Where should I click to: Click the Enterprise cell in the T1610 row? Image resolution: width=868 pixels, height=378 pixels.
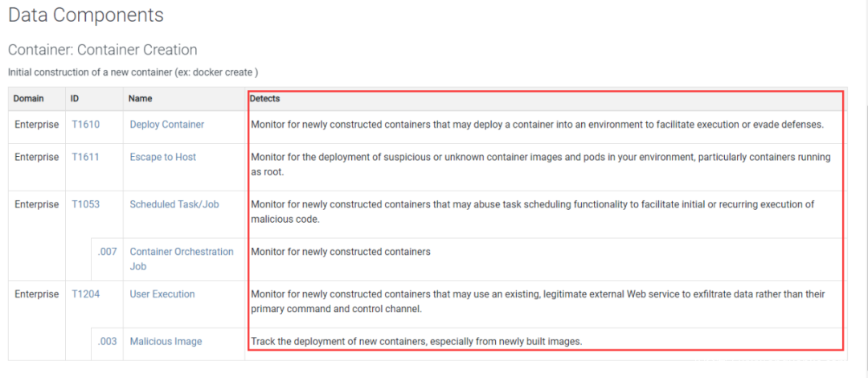pyautogui.click(x=37, y=125)
